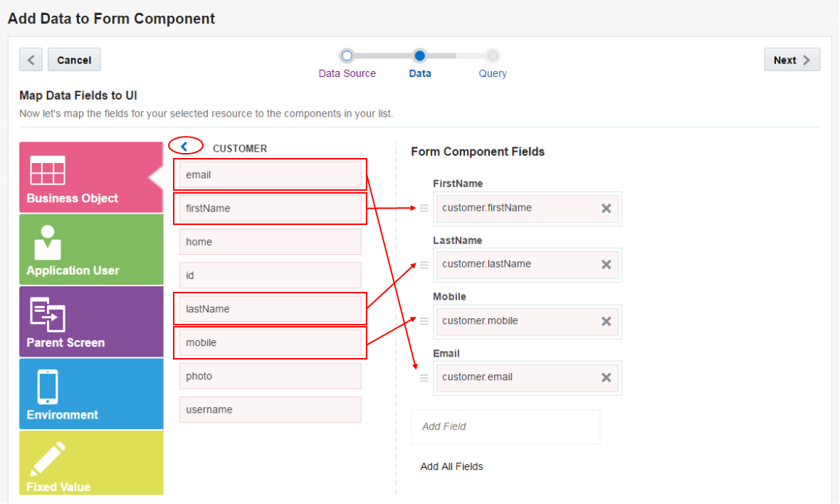Select the Fixed Value pencil icon
840x504 pixels.
pos(48,459)
